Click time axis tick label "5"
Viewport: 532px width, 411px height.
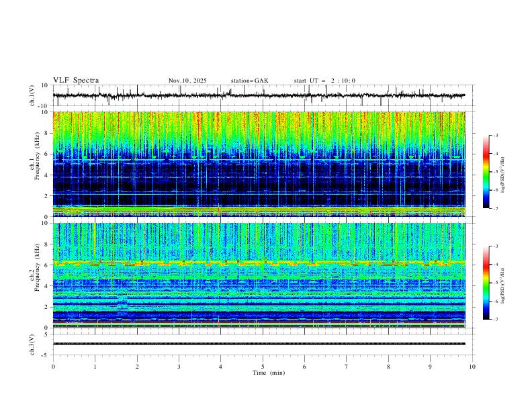(x=263, y=367)
